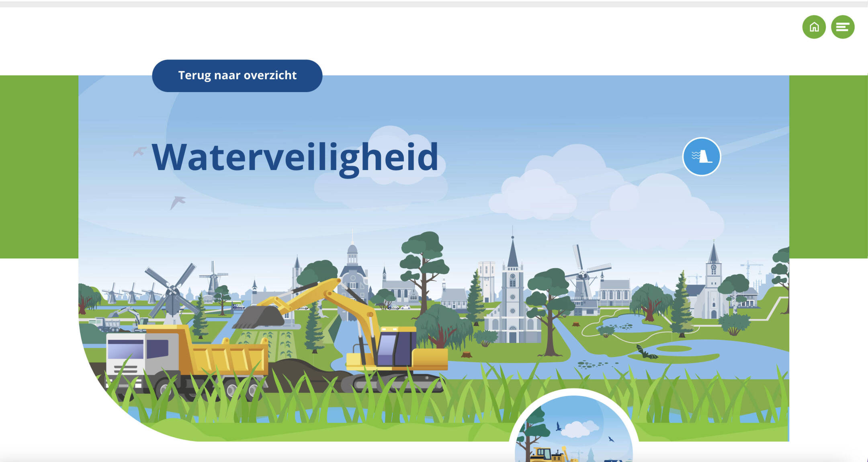868x462 pixels.
Task: Click the yellow excavator cabin
Action: pyautogui.click(x=396, y=346)
